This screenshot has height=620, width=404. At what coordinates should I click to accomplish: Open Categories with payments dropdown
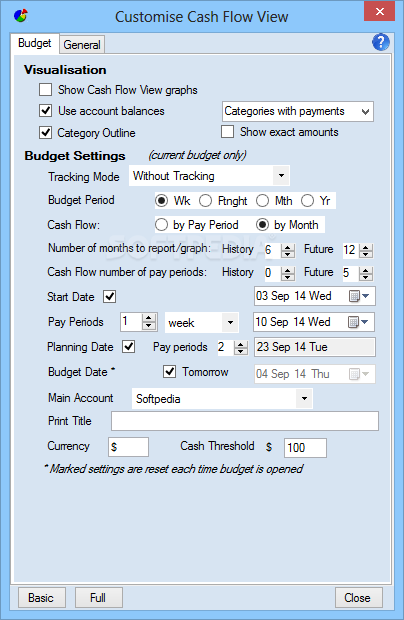click(x=298, y=112)
